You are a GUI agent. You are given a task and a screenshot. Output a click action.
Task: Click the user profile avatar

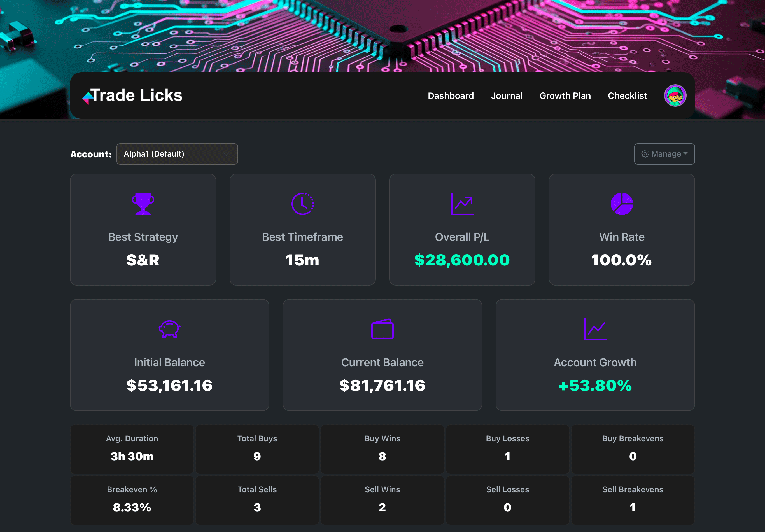tap(675, 95)
